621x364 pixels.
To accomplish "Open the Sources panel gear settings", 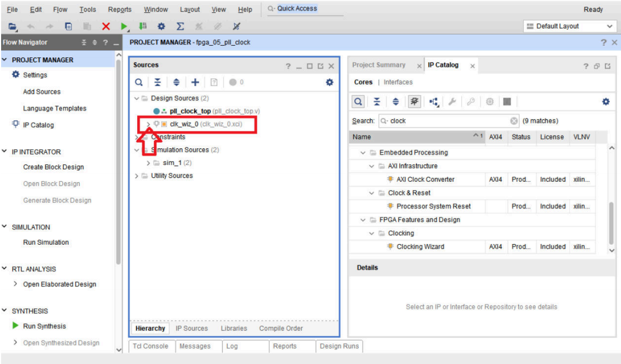I will (x=329, y=82).
